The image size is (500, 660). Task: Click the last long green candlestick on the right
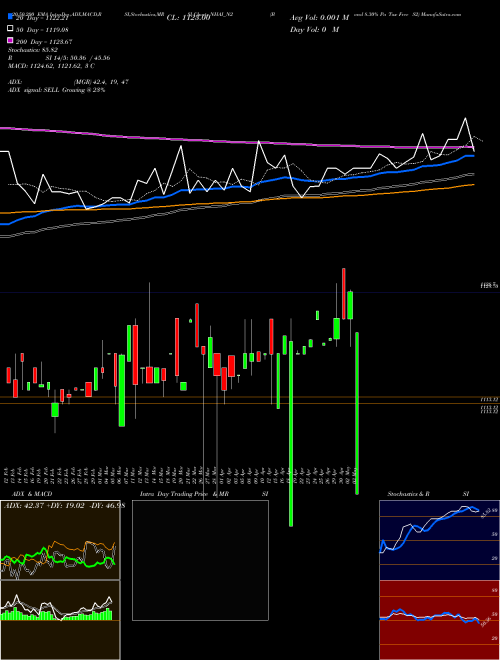click(x=357, y=413)
